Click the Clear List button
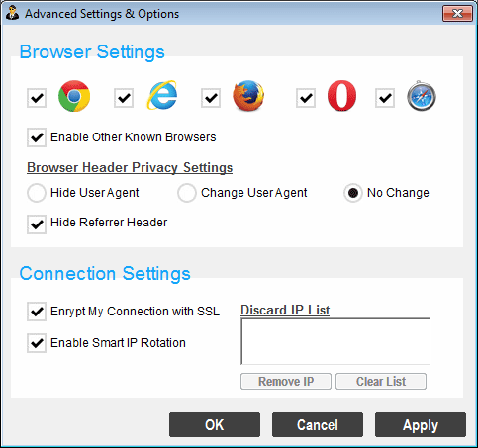478x448 pixels. 381,382
